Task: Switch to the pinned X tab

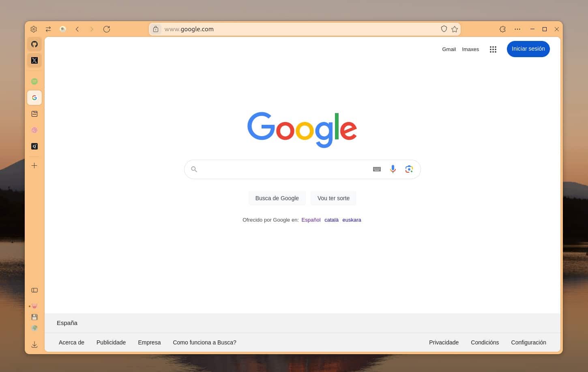Action: tap(34, 60)
